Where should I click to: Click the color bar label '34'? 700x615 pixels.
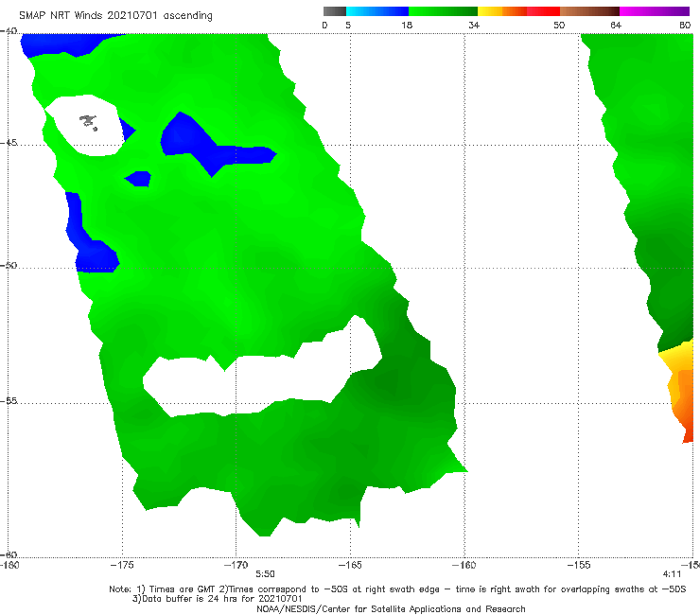474,26
